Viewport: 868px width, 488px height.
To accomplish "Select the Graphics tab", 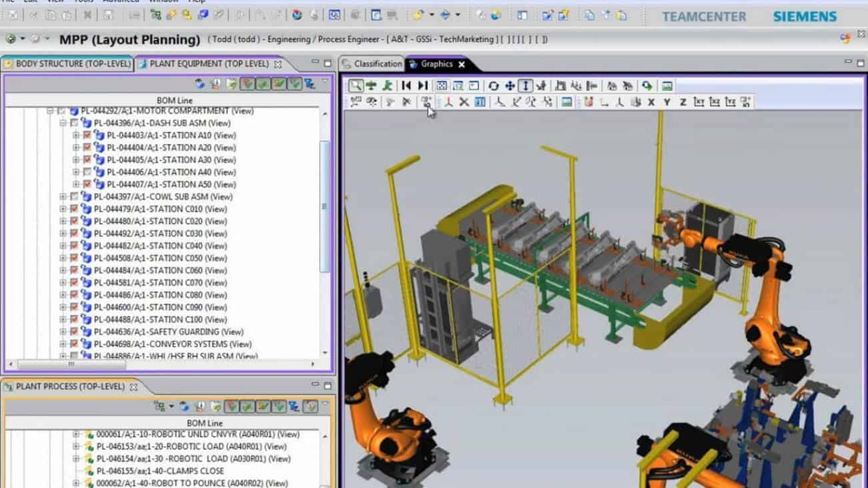I will click(436, 64).
